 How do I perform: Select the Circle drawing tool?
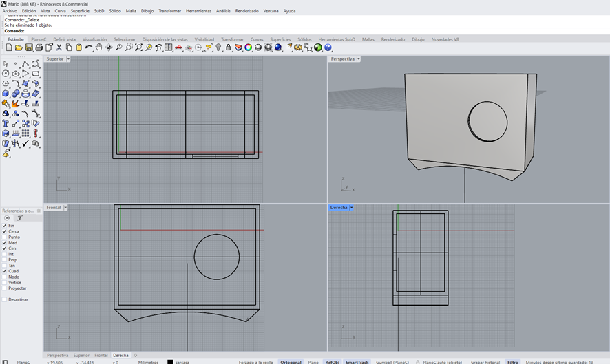pyautogui.click(x=6, y=74)
